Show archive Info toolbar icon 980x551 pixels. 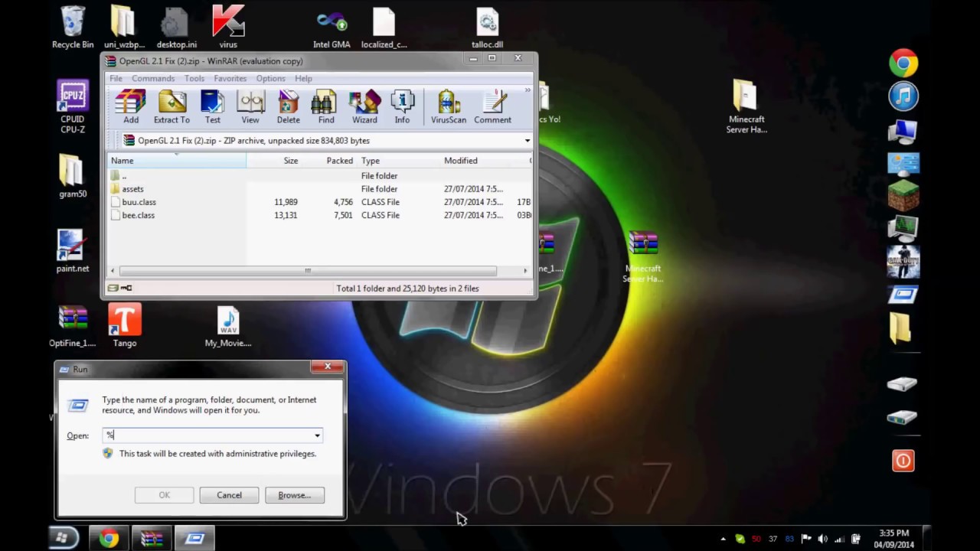coord(402,106)
